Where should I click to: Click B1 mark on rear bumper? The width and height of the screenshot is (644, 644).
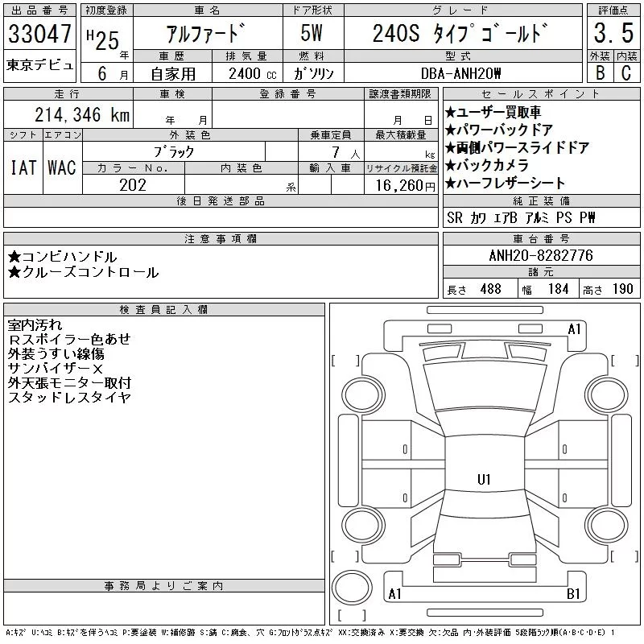pyautogui.click(x=573, y=594)
